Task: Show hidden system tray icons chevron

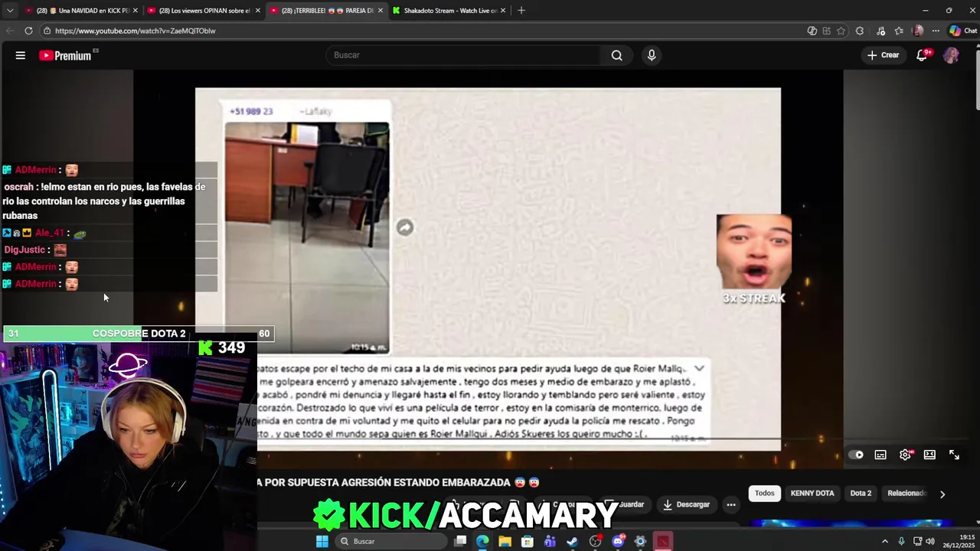Action: [x=885, y=541]
